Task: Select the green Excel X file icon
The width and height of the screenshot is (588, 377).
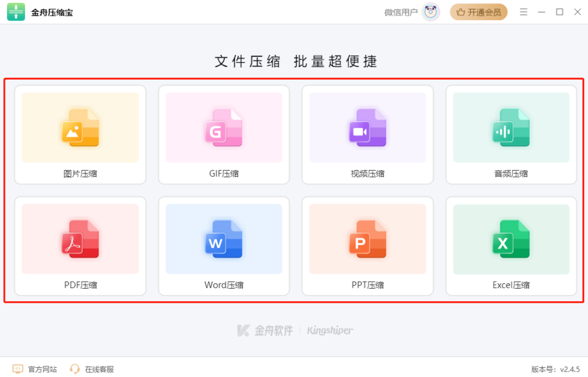Action: 511,239
